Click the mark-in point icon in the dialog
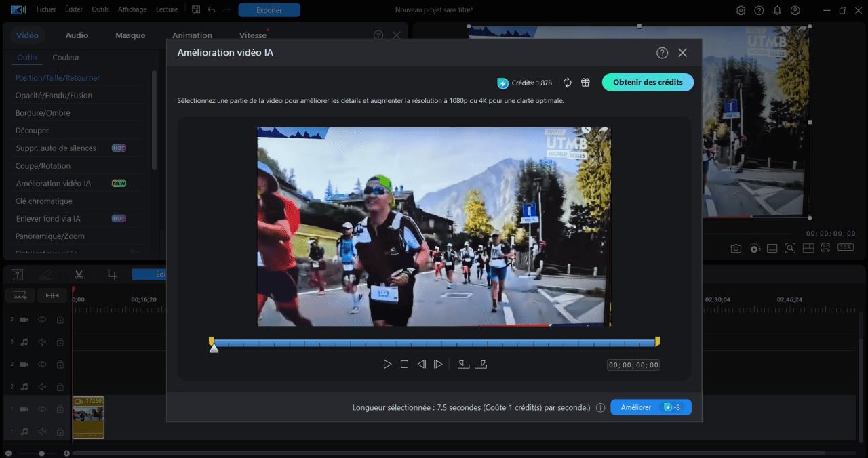The image size is (868, 458). 463,364
